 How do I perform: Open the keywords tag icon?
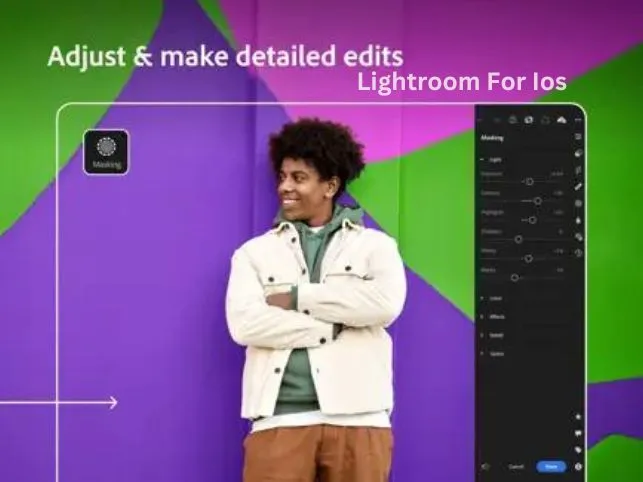[578, 450]
